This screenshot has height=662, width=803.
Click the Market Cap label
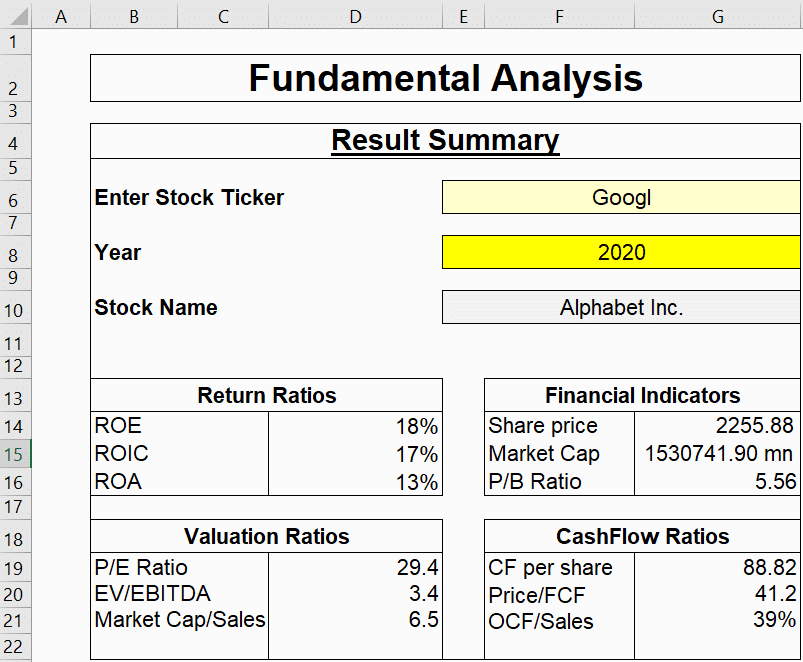pyautogui.click(x=544, y=454)
